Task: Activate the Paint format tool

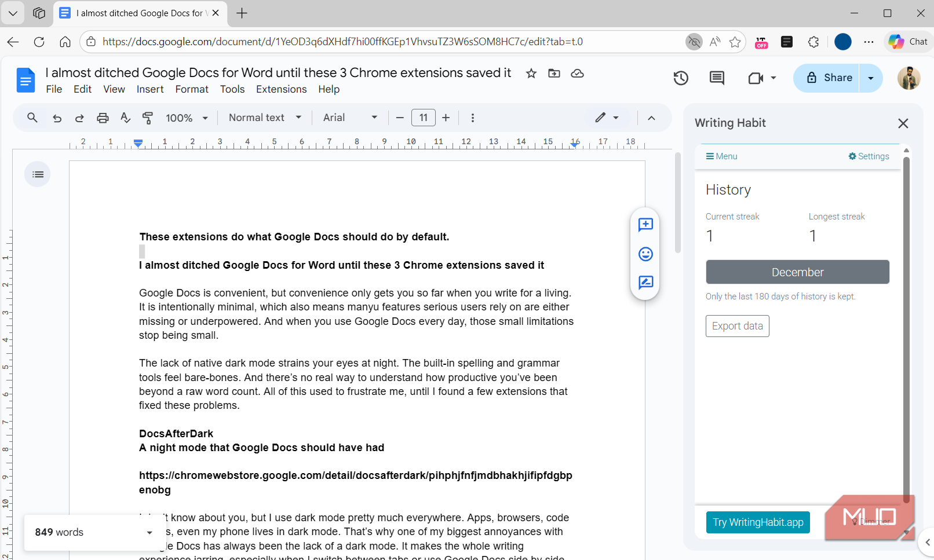Action: 148,118
